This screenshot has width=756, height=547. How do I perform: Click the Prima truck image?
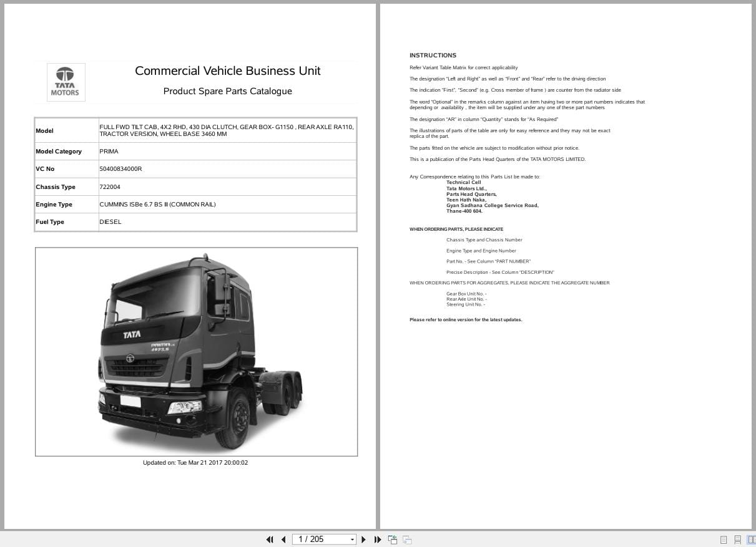coord(196,352)
